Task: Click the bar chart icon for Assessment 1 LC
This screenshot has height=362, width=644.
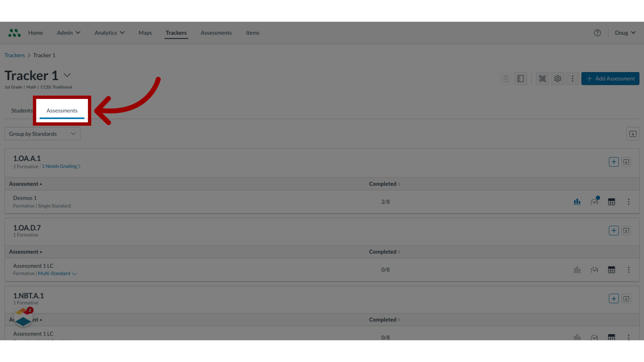Action: point(577,269)
